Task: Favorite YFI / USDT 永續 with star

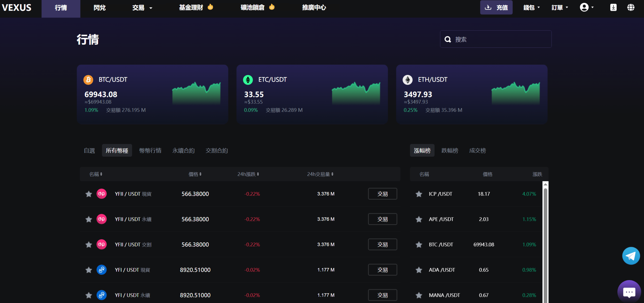Action: tap(89, 295)
